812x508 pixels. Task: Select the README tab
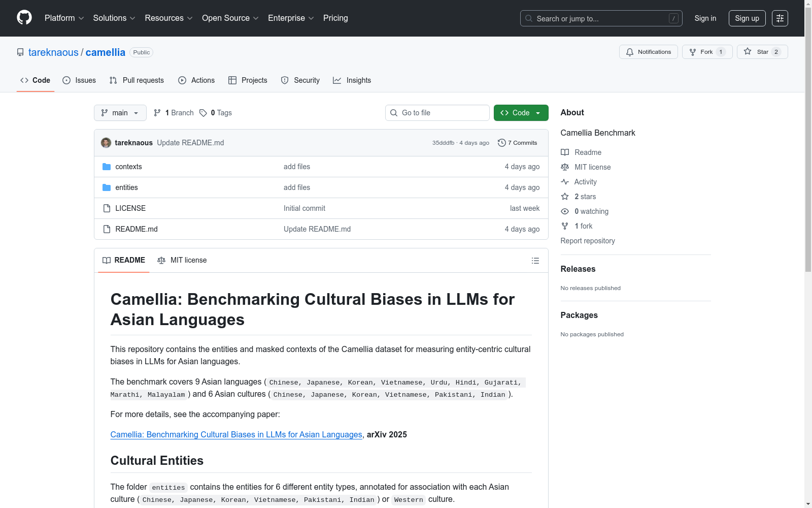tap(124, 260)
